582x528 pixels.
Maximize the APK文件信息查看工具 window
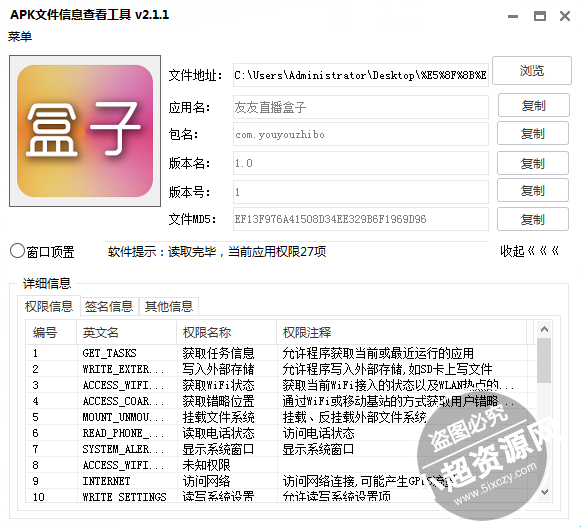tap(540, 16)
